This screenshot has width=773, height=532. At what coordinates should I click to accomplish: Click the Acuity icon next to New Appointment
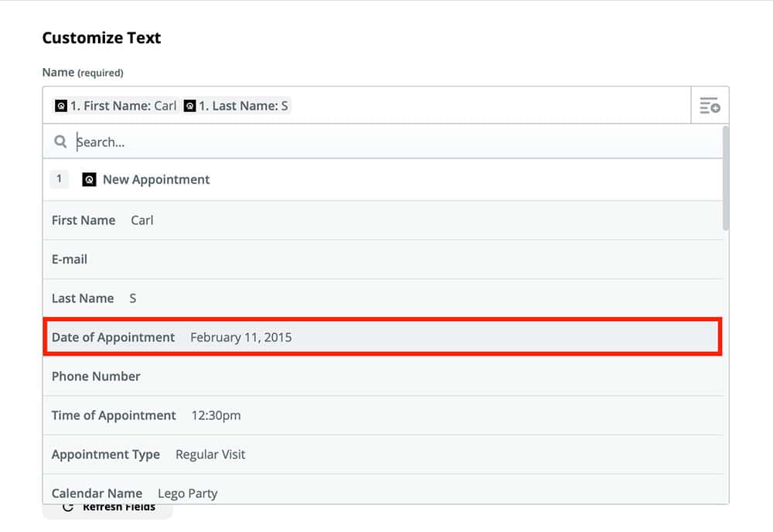point(89,179)
